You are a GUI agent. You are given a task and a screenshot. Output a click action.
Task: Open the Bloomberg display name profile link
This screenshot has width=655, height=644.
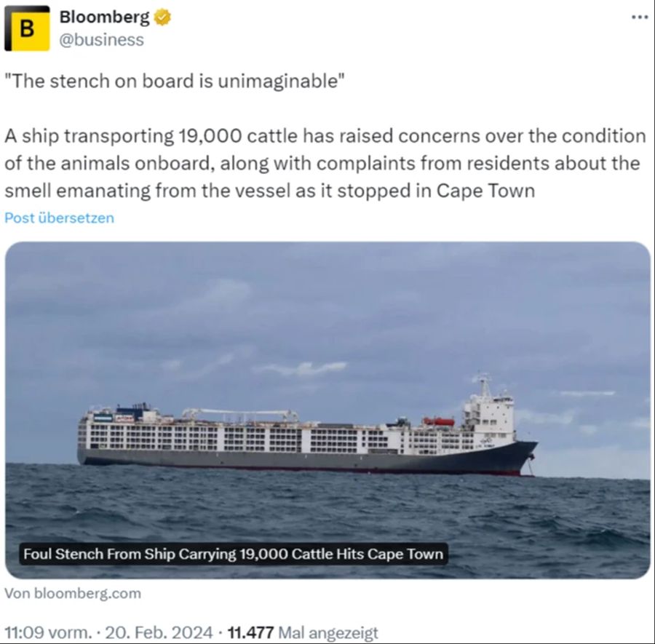(104, 17)
